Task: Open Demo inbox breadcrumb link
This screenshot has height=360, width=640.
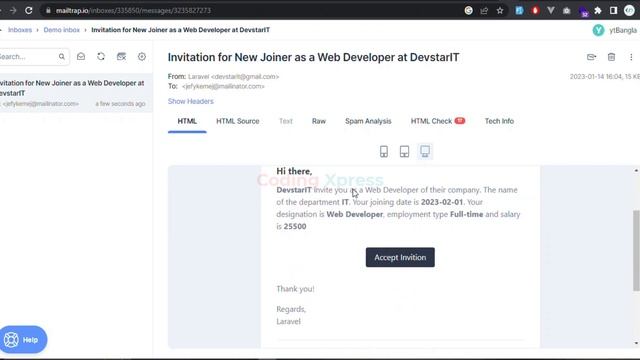Action: click(x=62, y=30)
